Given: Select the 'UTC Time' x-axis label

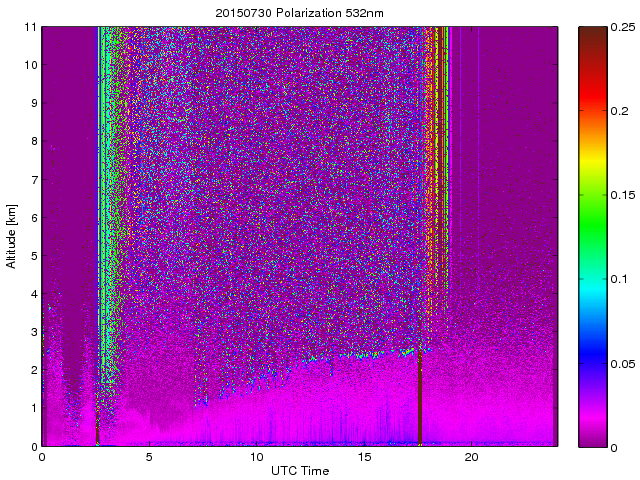Looking at the screenshot, I should click(299, 471).
